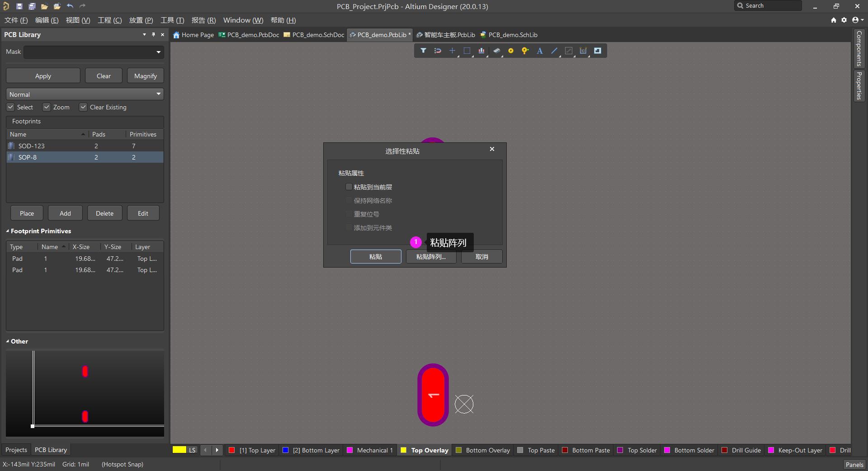Select the Place Pad tool

(511, 51)
